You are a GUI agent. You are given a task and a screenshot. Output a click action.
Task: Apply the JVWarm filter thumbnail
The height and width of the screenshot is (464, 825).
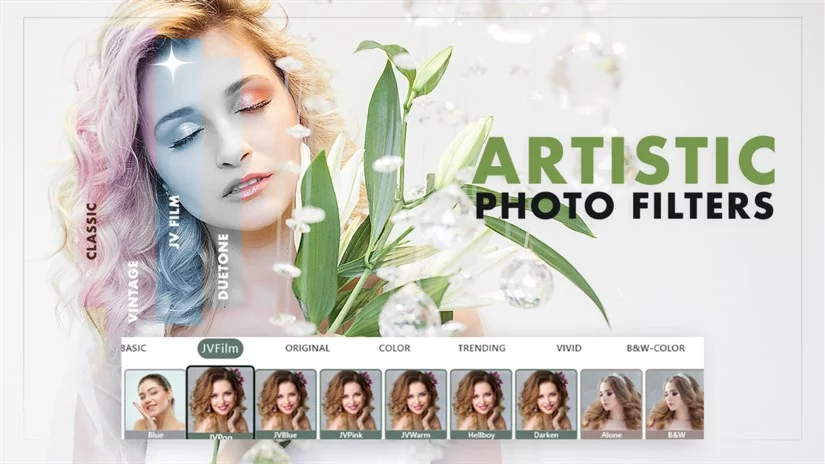click(416, 404)
